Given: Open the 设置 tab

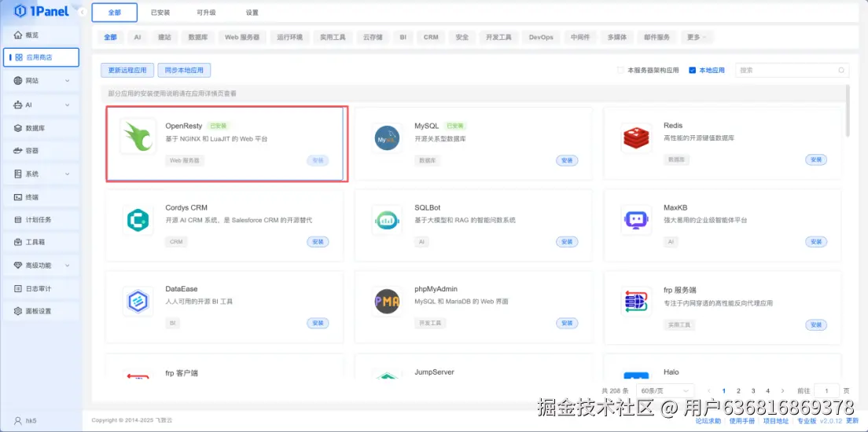Looking at the screenshot, I should click(x=252, y=12).
